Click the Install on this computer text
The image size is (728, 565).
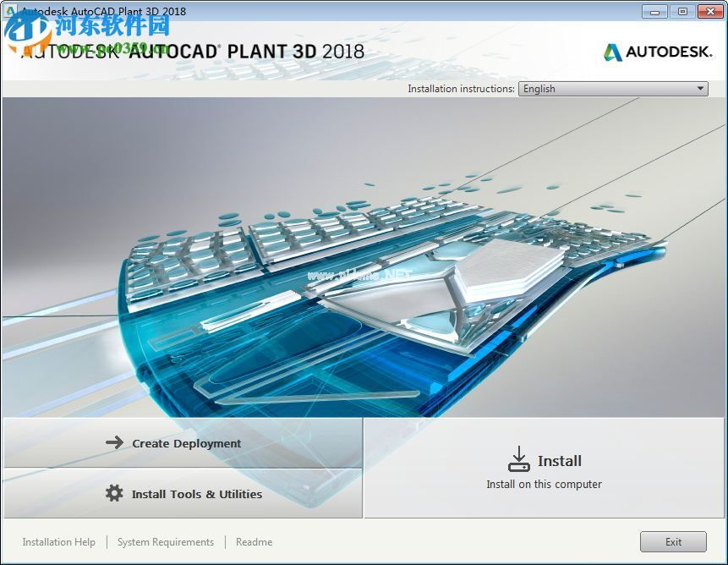tap(544, 484)
